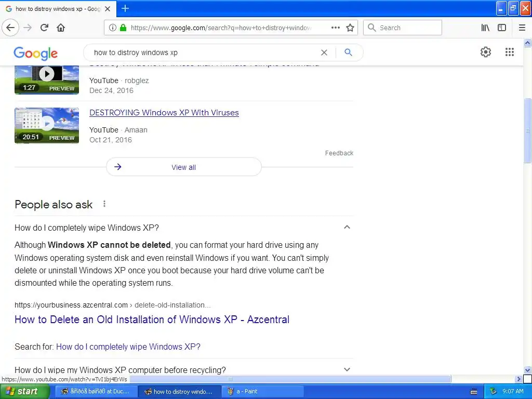The image size is (532, 399).
Task: Click the forward navigation arrow
Action: point(28,28)
